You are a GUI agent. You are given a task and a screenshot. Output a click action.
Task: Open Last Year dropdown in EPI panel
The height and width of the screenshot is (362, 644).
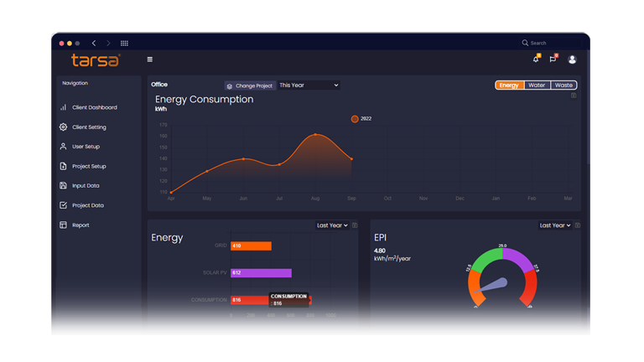point(554,225)
